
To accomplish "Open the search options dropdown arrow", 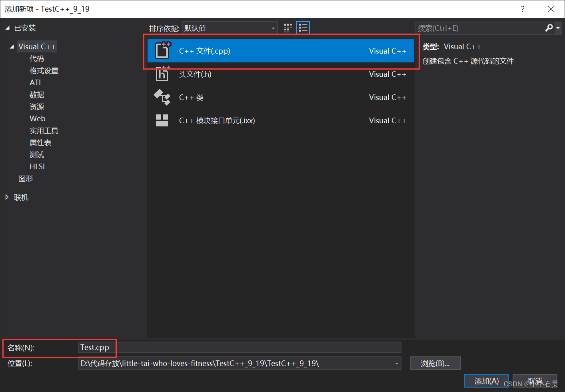I will pos(558,28).
